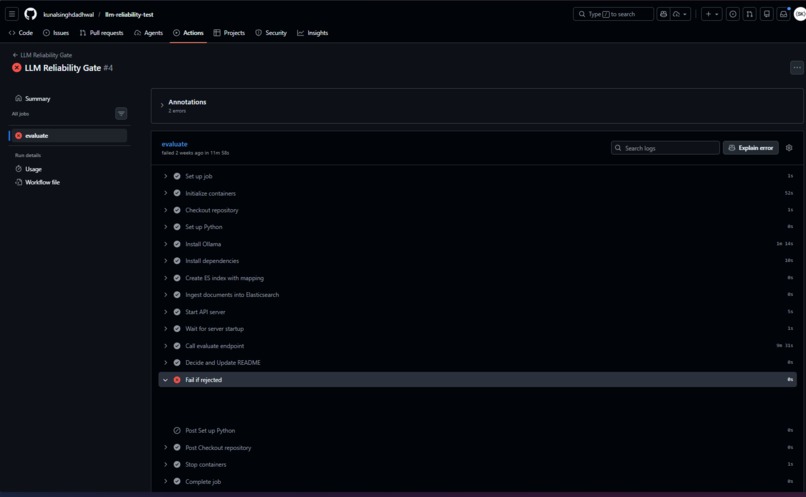Expand the Annotations section

(162, 105)
